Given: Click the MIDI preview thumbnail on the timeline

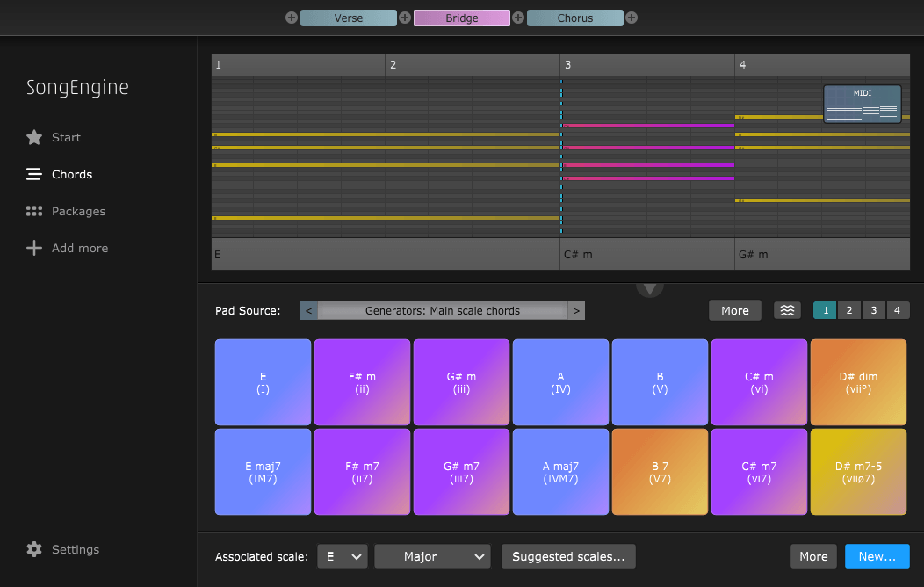Looking at the screenshot, I should (863, 103).
